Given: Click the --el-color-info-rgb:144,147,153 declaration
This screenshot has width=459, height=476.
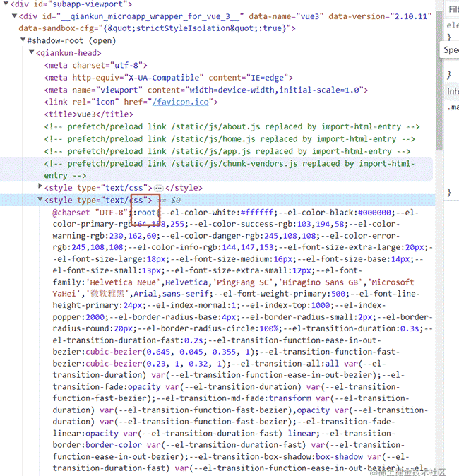Looking at the screenshot, I should (200, 247).
